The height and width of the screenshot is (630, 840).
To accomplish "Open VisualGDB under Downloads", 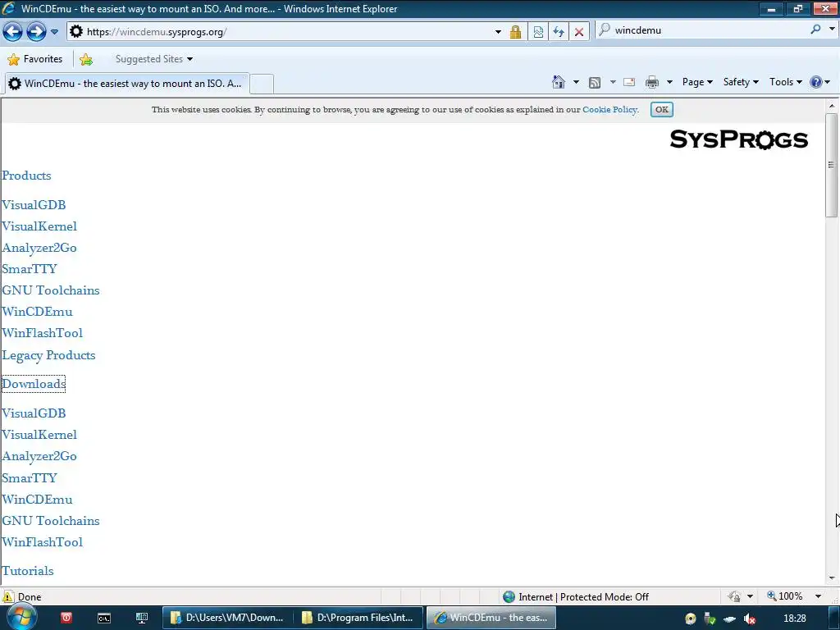I will 34,413.
